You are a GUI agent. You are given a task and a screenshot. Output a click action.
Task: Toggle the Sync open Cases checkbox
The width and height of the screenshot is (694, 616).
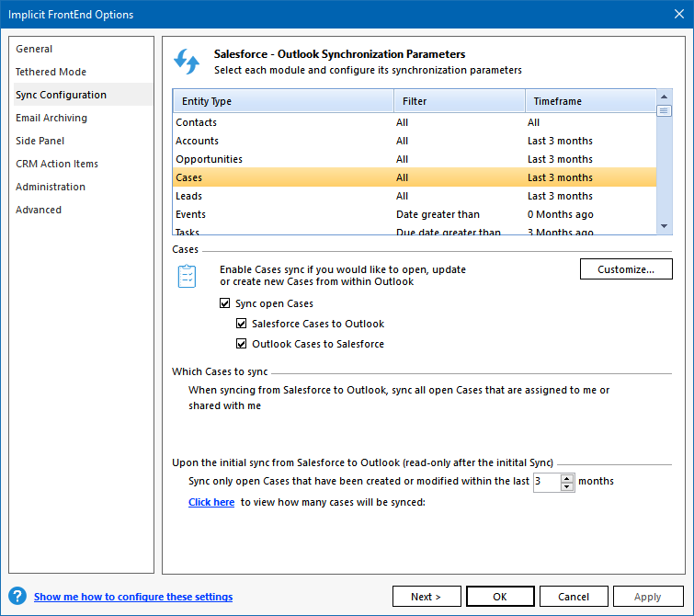[225, 303]
